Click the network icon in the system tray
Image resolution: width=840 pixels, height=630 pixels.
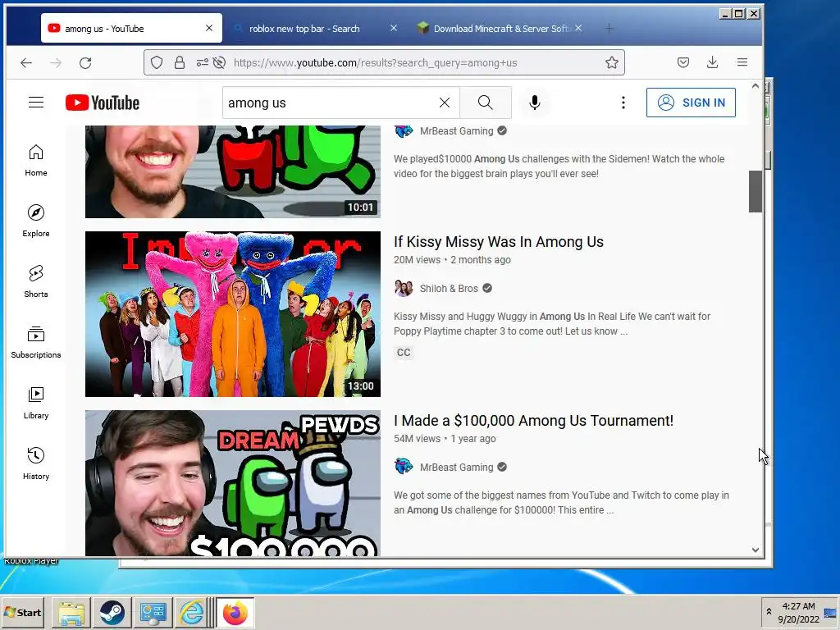(x=830, y=613)
